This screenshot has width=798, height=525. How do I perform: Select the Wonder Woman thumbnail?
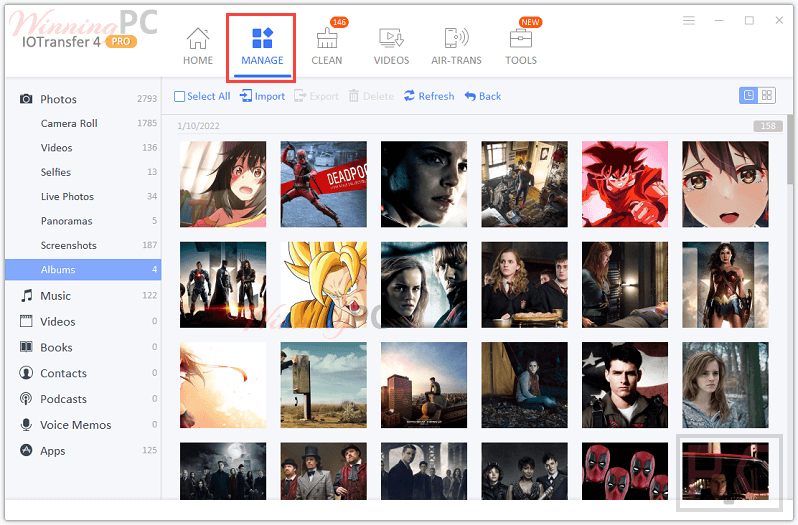click(725, 285)
